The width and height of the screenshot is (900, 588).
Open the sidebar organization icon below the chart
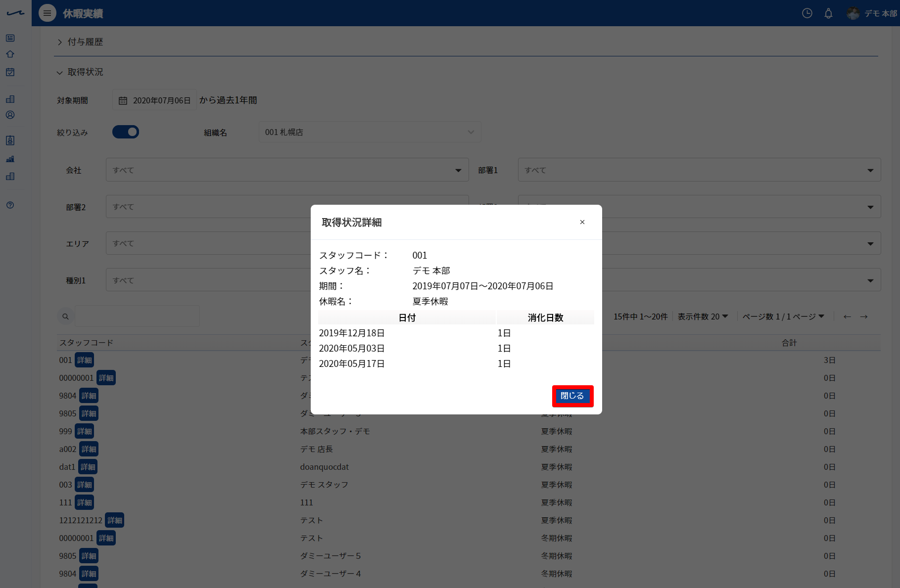point(10,177)
